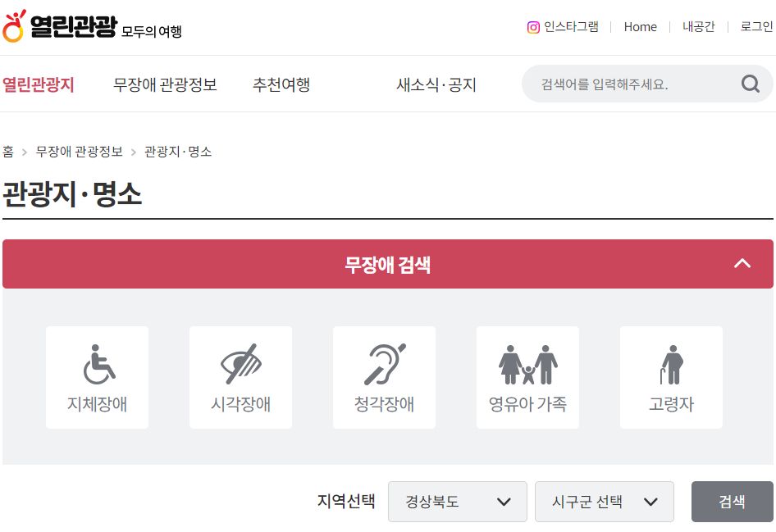Click the gray 검색 button

pyautogui.click(x=732, y=502)
